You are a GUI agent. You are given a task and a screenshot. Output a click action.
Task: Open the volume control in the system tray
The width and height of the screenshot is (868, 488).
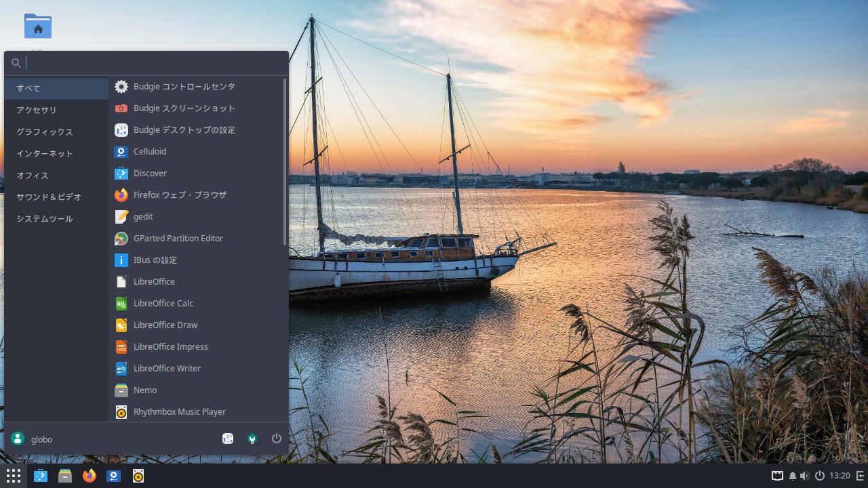tap(804, 476)
